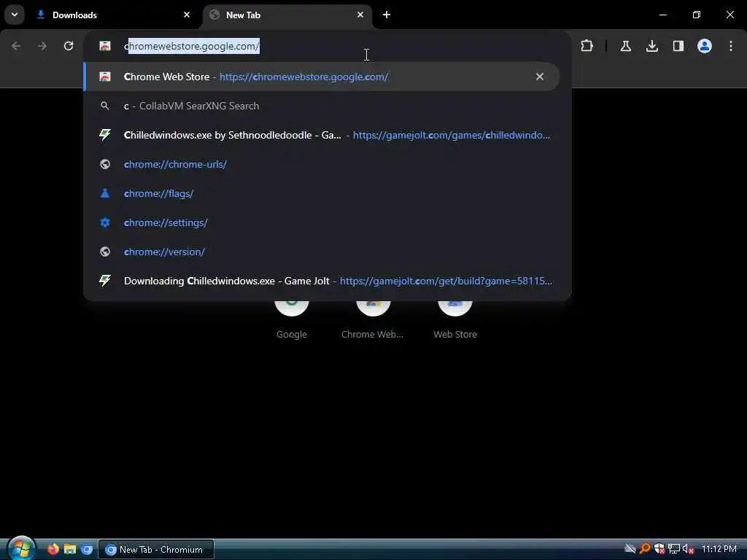Show the Downloads toolbar icon

tap(651, 46)
